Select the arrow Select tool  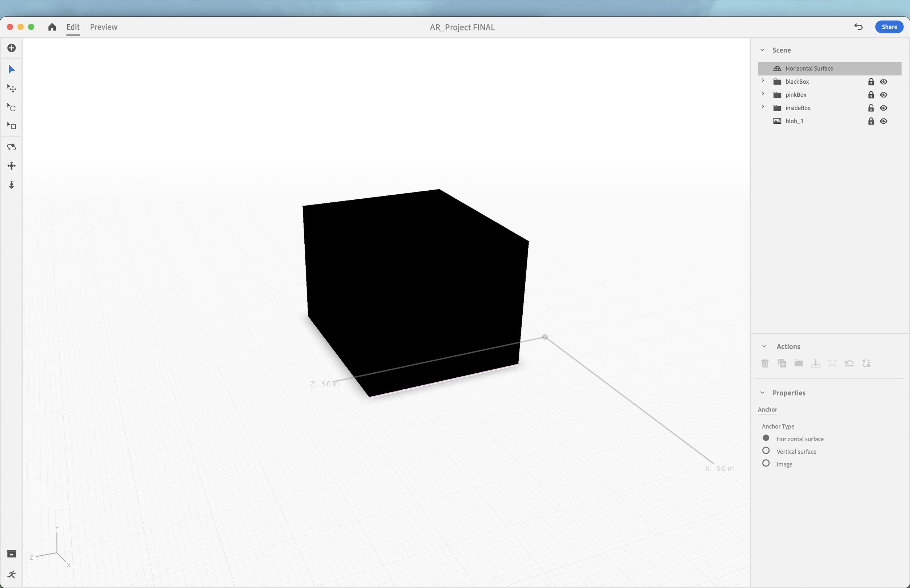tap(11, 69)
